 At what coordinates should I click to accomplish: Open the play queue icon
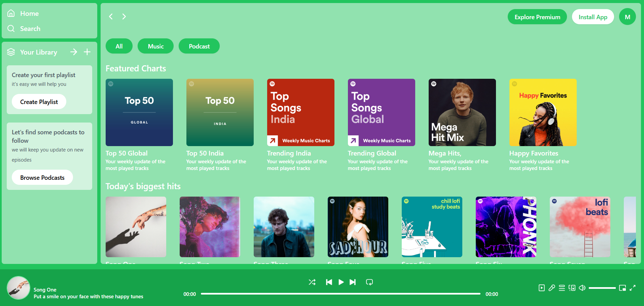[x=562, y=288]
